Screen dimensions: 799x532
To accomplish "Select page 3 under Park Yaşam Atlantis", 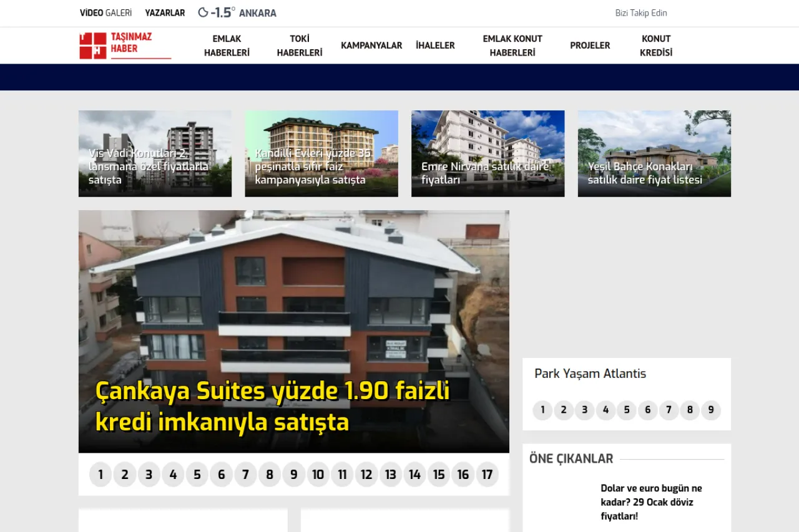I will tap(584, 410).
